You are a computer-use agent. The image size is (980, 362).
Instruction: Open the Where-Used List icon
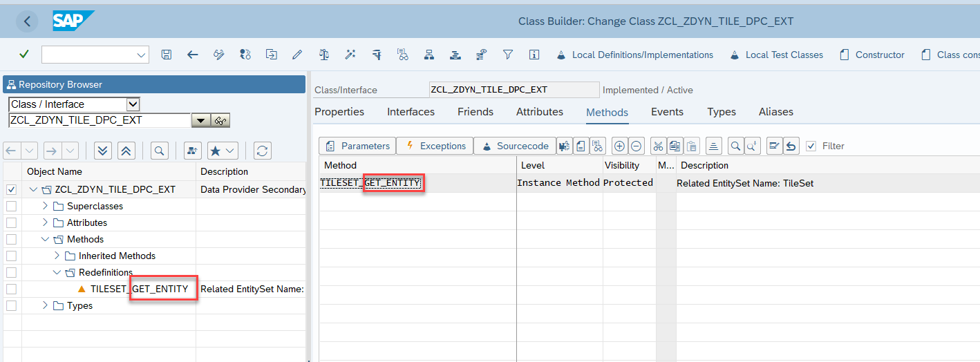(x=402, y=55)
